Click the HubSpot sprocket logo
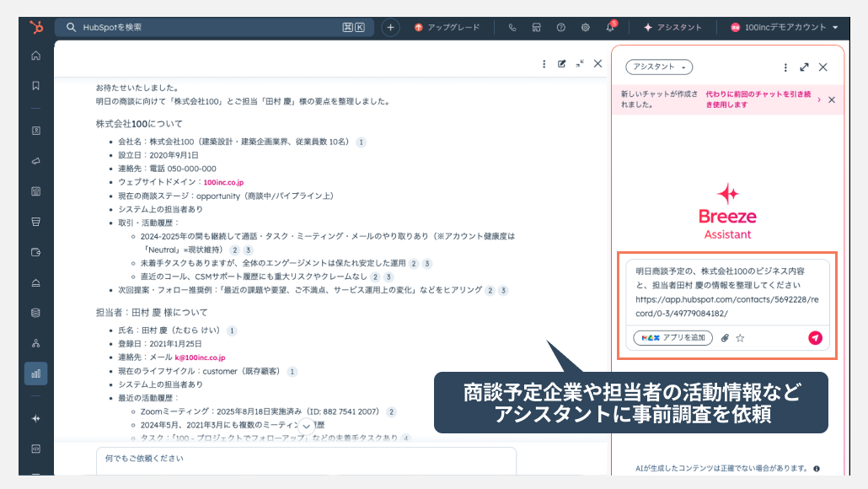The height and width of the screenshot is (489, 868). [35, 27]
